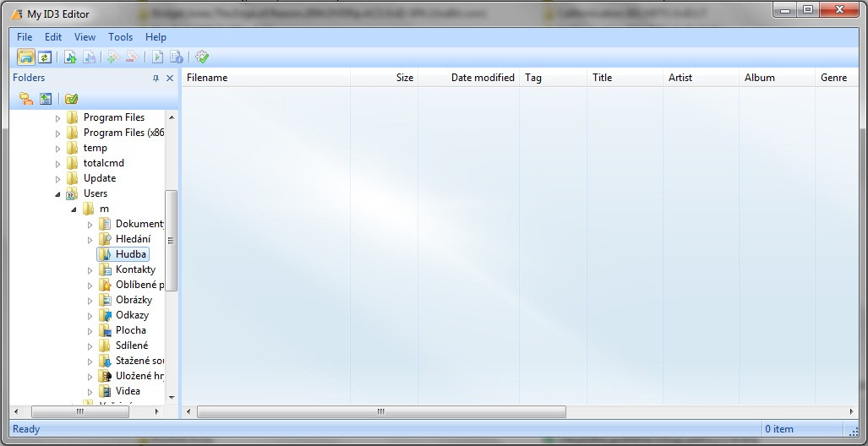Sort by Size column header
868x446 pixels.
385,78
